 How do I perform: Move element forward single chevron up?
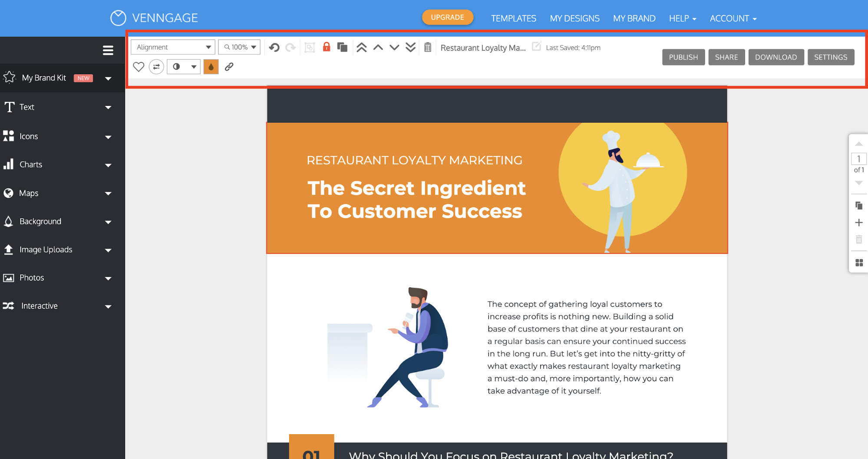[378, 47]
